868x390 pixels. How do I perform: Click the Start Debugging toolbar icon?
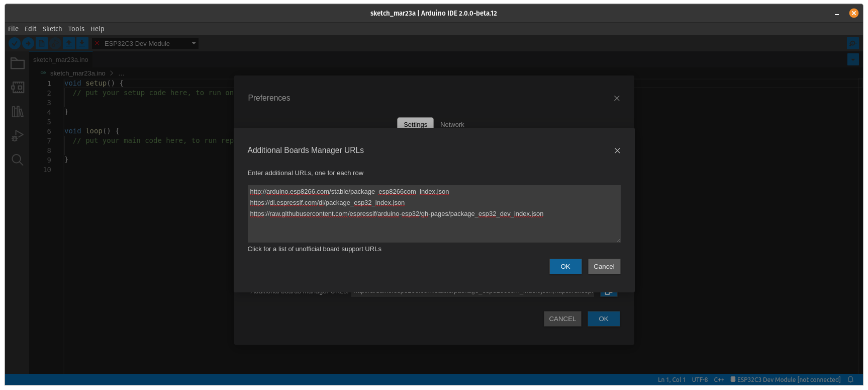[x=55, y=43]
